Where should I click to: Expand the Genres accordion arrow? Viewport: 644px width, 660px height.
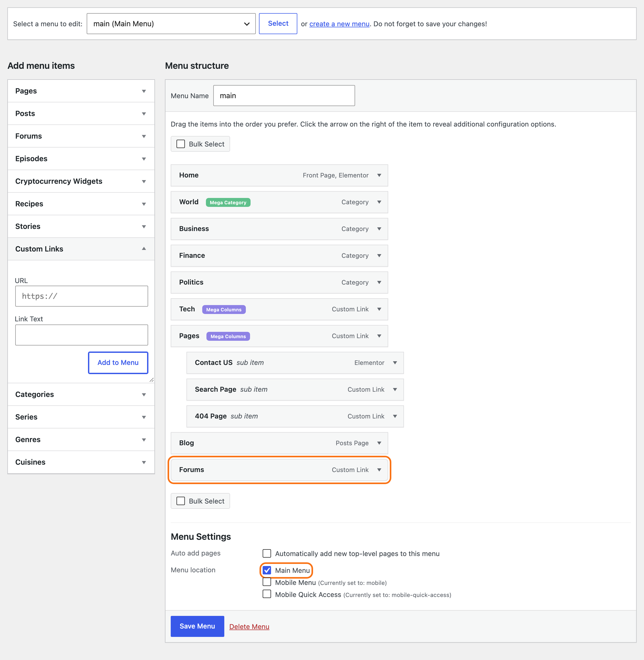pos(144,440)
